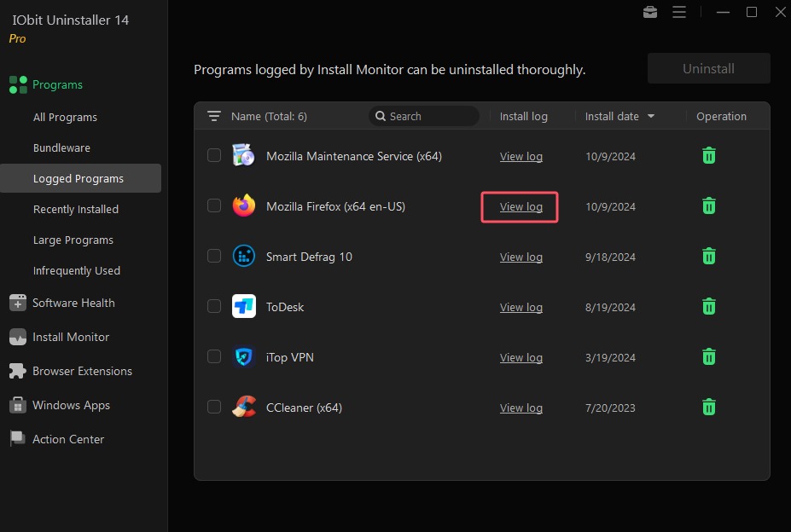Click the Software Health icon
Screen dimensions: 791x532
click(x=18, y=303)
